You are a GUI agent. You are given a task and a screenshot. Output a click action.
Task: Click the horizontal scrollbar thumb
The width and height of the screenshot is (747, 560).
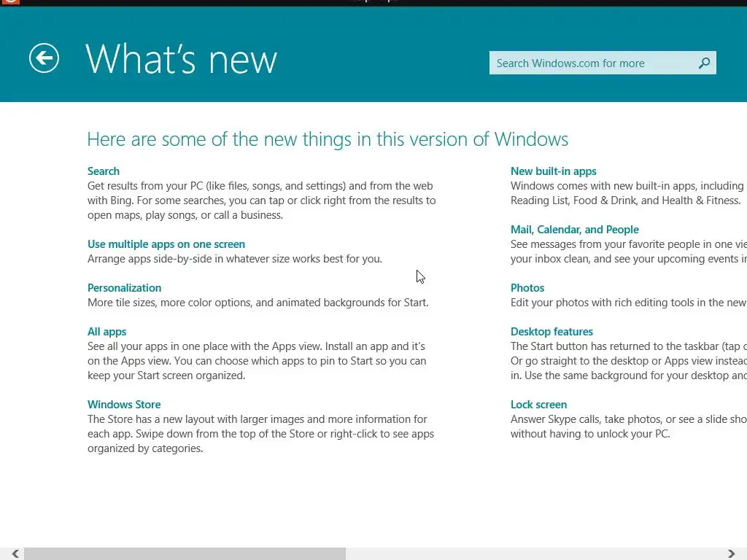[185, 553]
